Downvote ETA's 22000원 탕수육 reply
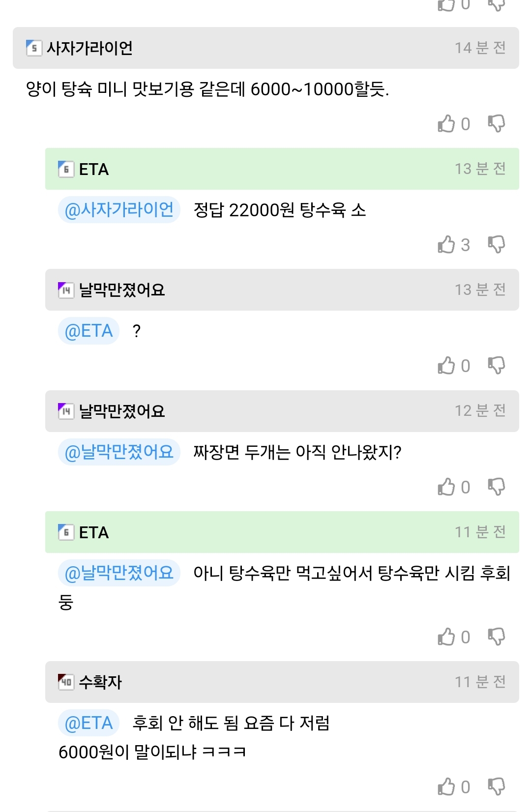This screenshot has width=531, height=812. (496, 244)
